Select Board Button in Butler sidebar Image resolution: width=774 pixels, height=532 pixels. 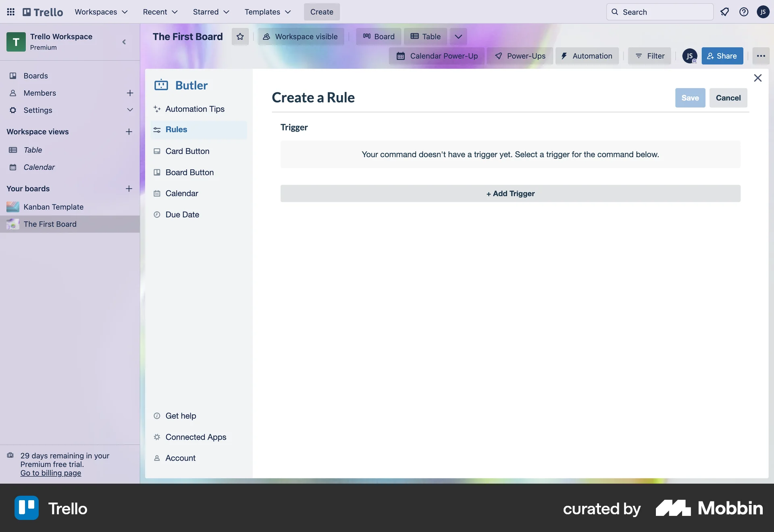pos(189,172)
